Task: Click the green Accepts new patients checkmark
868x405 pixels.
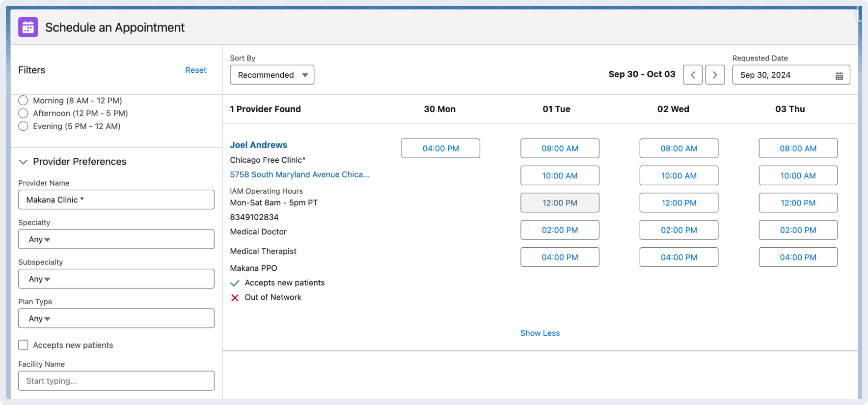Action: tap(235, 283)
